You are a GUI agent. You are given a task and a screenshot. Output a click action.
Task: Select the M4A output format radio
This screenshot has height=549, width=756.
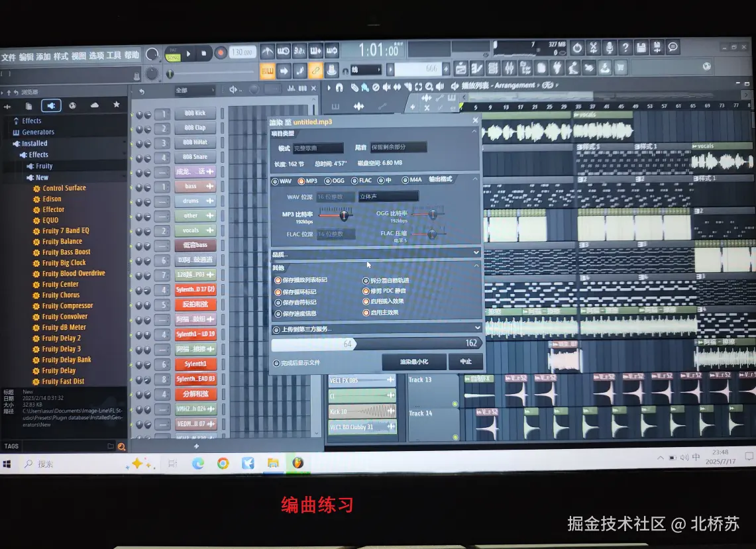click(405, 179)
